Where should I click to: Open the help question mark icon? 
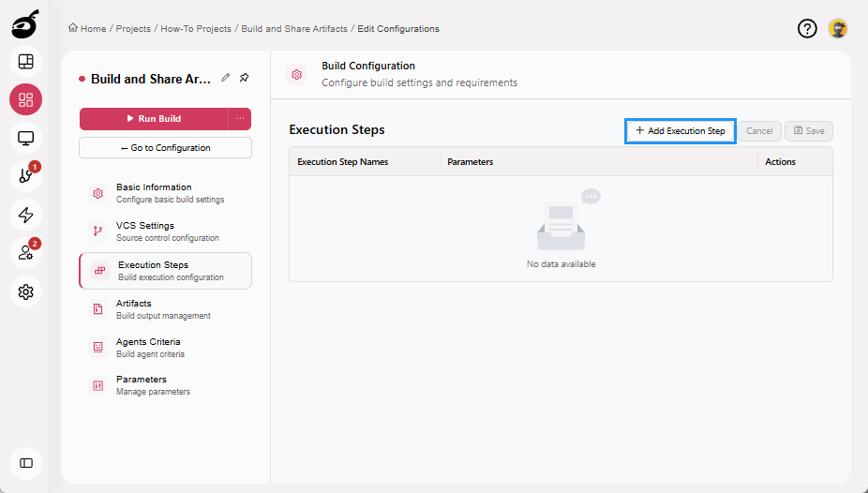(x=807, y=28)
